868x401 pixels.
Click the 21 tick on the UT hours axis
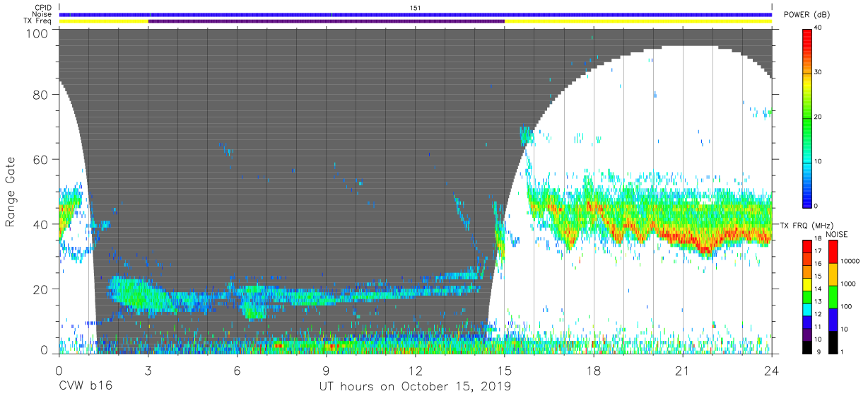683,370
